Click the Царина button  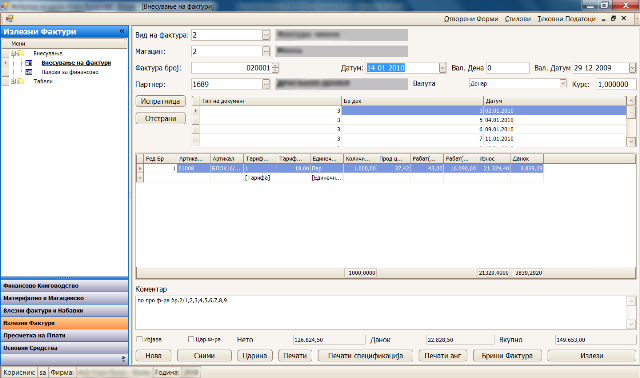[x=255, y=356]
